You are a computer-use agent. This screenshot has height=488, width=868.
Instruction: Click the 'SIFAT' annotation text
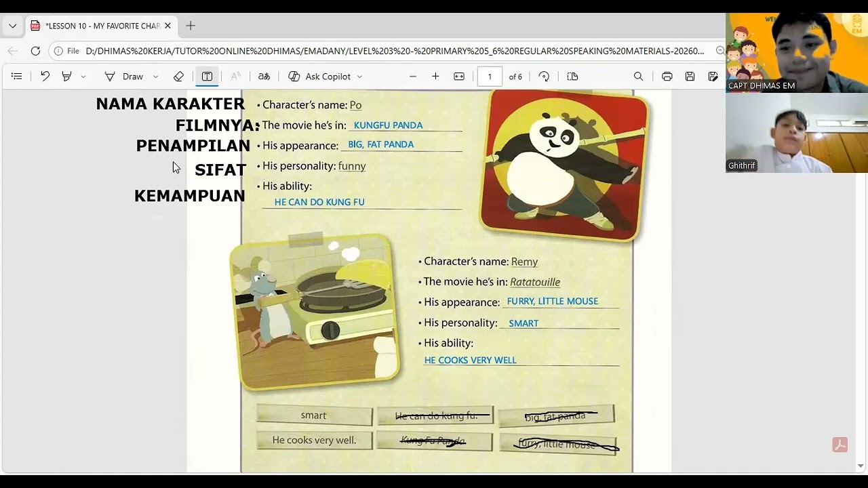pyautogui.click(x=220, y=170)
